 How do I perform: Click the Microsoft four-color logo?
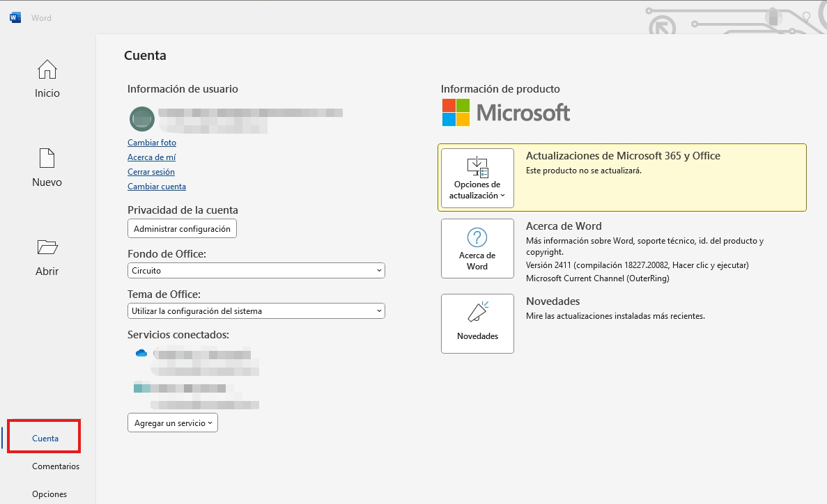(456, 112)
